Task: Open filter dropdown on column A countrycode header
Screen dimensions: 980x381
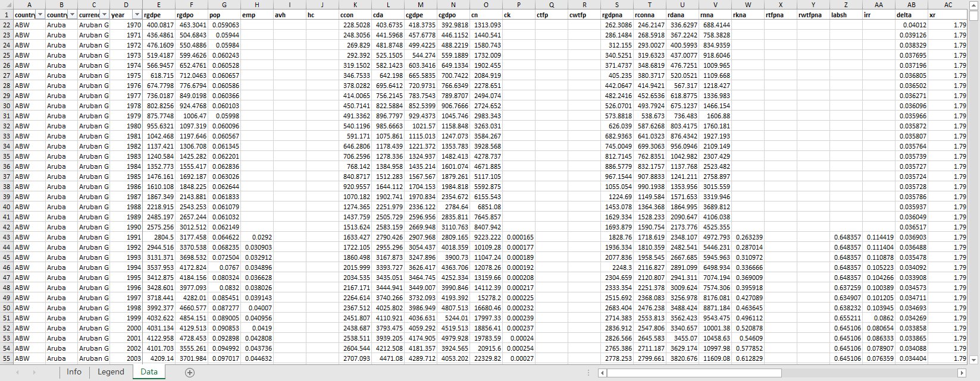Action: click(40, 14)
